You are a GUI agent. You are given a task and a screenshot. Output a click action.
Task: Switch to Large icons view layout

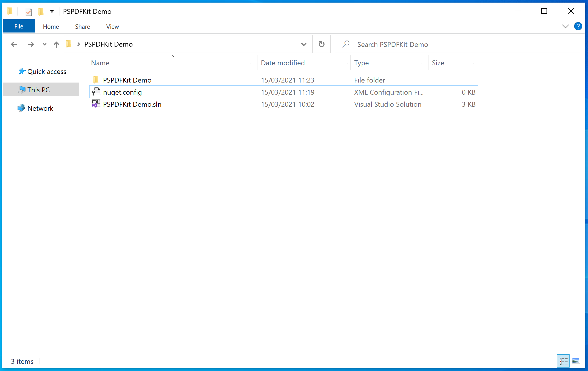pyautogui.click(x=576, y=361)
